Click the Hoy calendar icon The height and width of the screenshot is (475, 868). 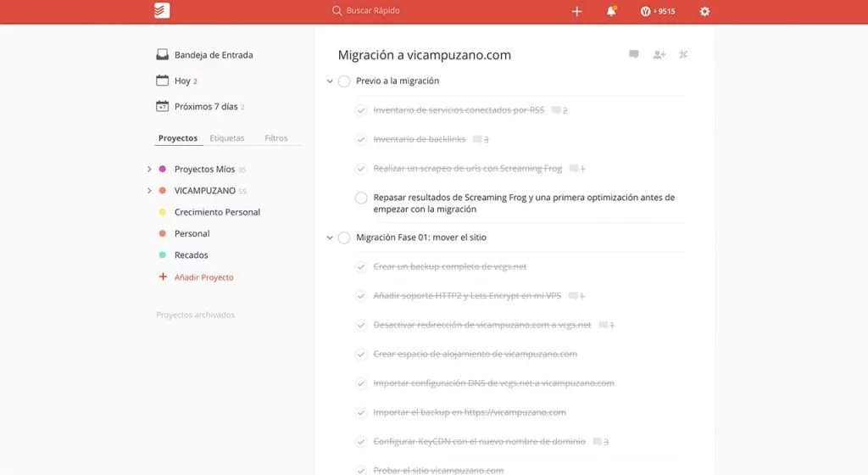click(x=162, y=81)
